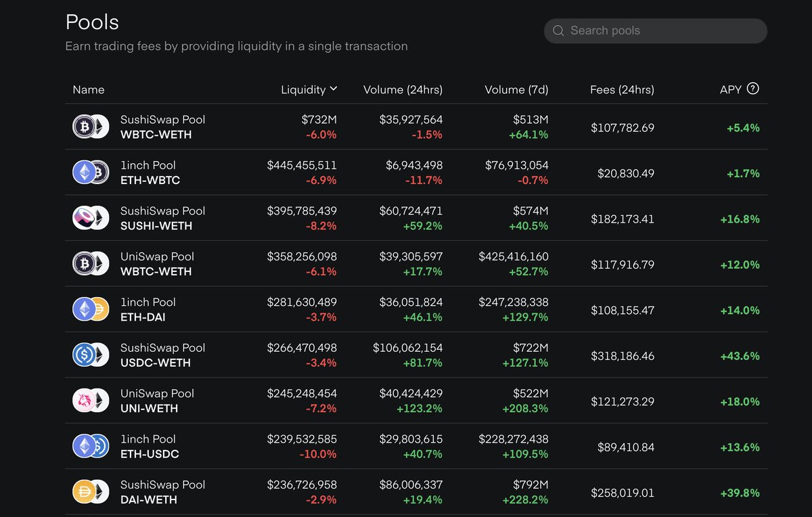812x517 pixels.
Task: Click 24hr volume $35,927,564
Action: click(411, 120)
